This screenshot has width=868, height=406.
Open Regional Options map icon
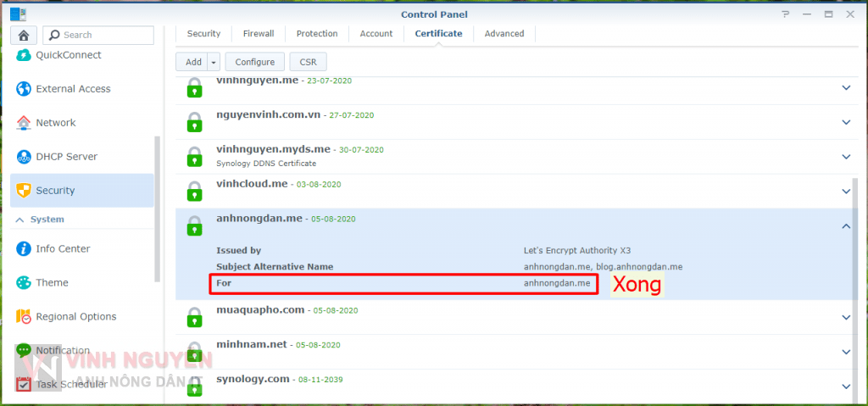pyautogui.click(x=24, y=317)
